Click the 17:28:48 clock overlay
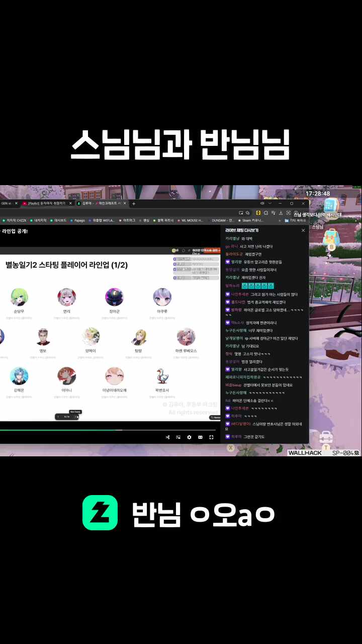This screenshot has width=362, height=644. tap(318, 193)
